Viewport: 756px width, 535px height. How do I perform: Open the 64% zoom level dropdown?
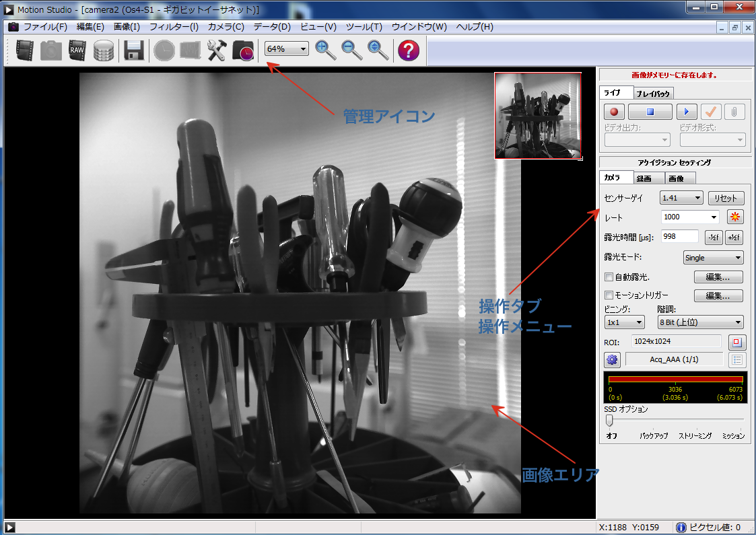pos(286,48)
